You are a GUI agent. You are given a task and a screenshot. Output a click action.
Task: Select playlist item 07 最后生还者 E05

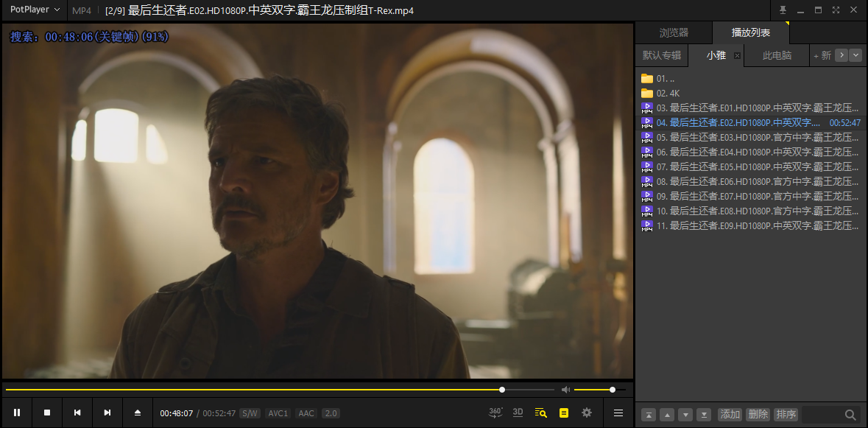pos(751,166)
